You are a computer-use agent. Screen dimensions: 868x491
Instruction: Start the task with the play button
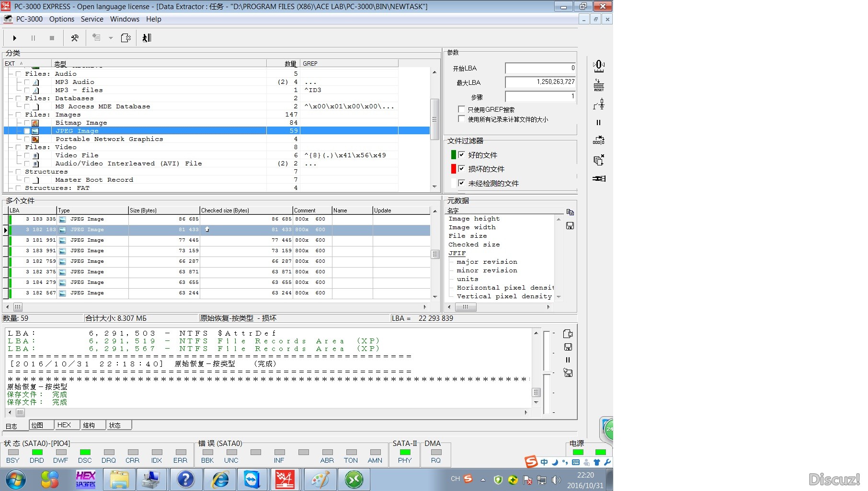pos(14,38)
